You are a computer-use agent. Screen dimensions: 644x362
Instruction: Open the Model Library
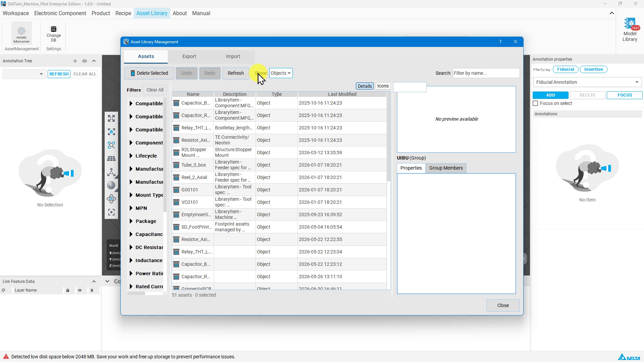pyautogui.click(x=630, y=30)
